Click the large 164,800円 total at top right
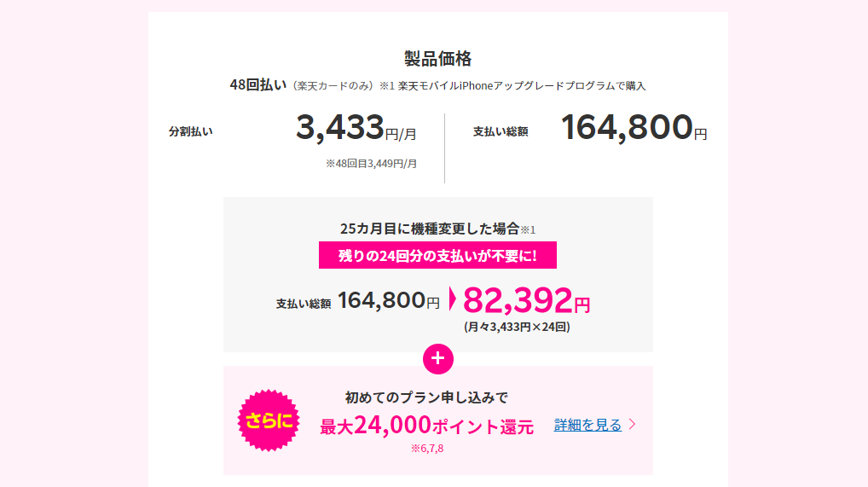The height and width of the screenshot is (487, 868). coord(634,128)
